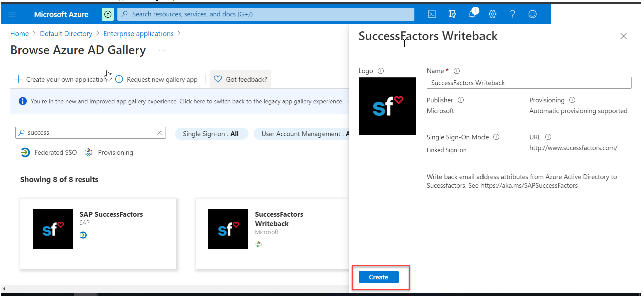Click the Provisioning icon on SuccessFactors Writeback tile
Screen dimensions: 644x297
(259, 244)
